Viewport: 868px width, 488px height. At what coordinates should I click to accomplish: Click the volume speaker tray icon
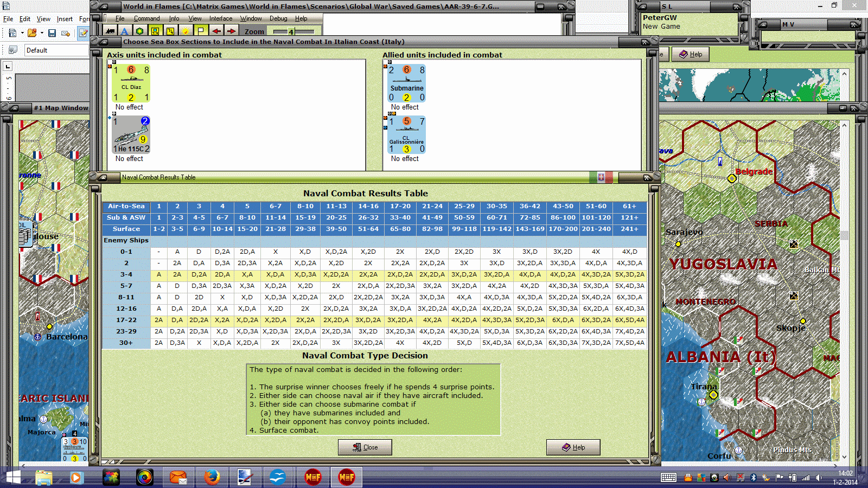[819, 477]
